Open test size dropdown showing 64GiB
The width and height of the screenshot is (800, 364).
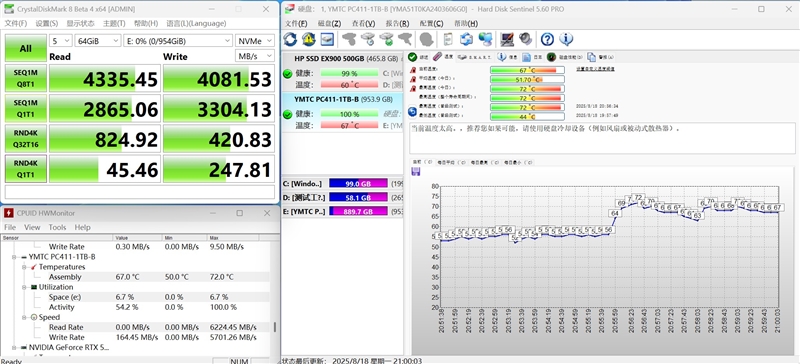point(98,41)
